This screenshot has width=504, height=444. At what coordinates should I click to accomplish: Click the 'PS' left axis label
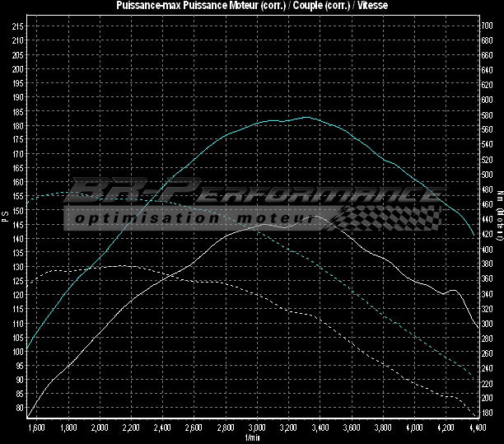5,217
